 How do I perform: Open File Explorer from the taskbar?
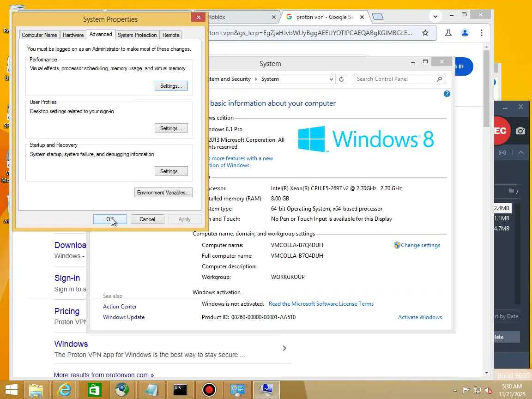tap(36, 390)
